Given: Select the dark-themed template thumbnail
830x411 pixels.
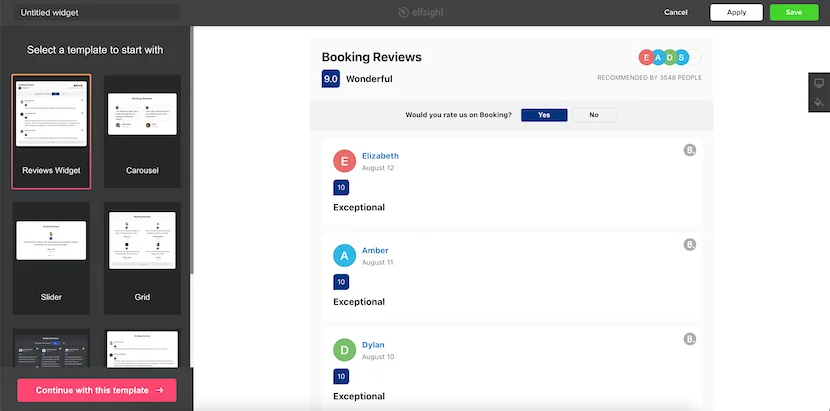Looking at the screenshot, I should point(51,348).
